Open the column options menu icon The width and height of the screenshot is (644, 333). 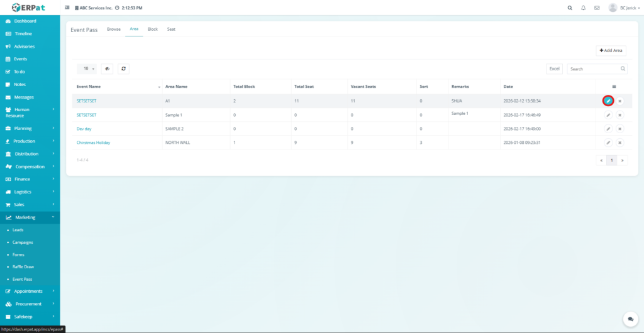pos(614,86)
